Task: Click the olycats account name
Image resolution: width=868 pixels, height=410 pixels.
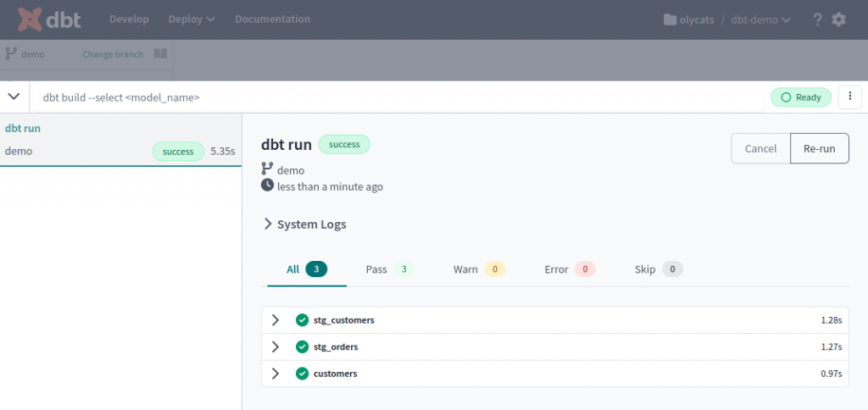Action: pos(697,20)
